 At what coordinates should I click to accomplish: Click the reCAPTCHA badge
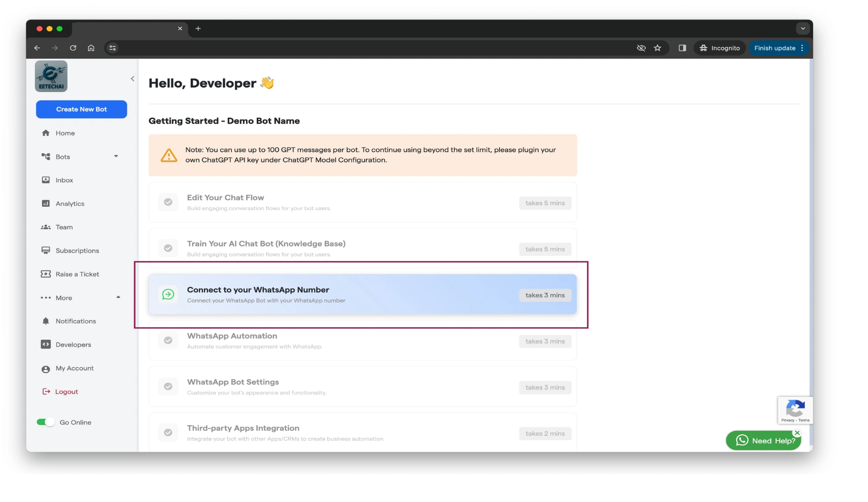[795, 410]
